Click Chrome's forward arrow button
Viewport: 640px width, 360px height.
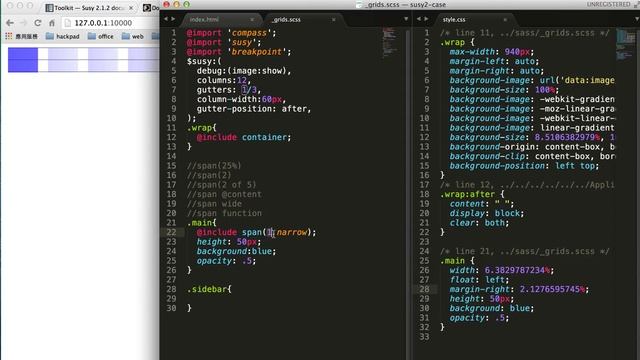24,23
